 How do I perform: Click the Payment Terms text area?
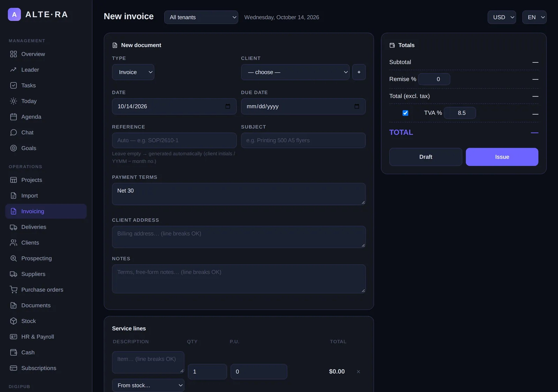(x=239, y=194)
